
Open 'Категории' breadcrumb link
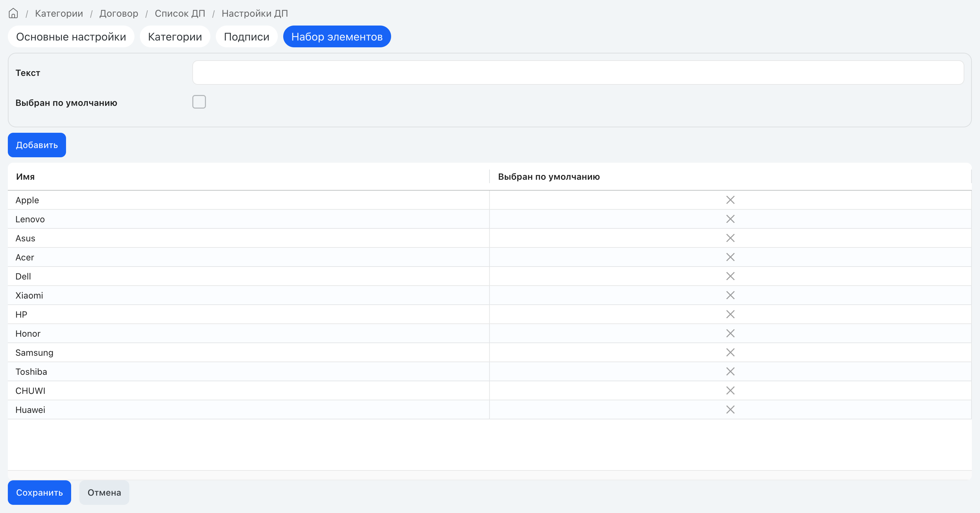[59, 13]
